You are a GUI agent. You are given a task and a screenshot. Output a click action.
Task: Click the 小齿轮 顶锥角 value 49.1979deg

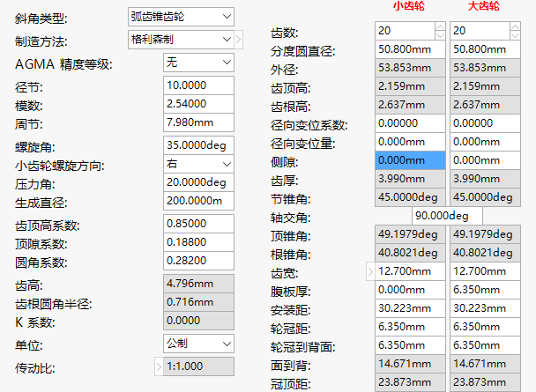pos(410,234)
